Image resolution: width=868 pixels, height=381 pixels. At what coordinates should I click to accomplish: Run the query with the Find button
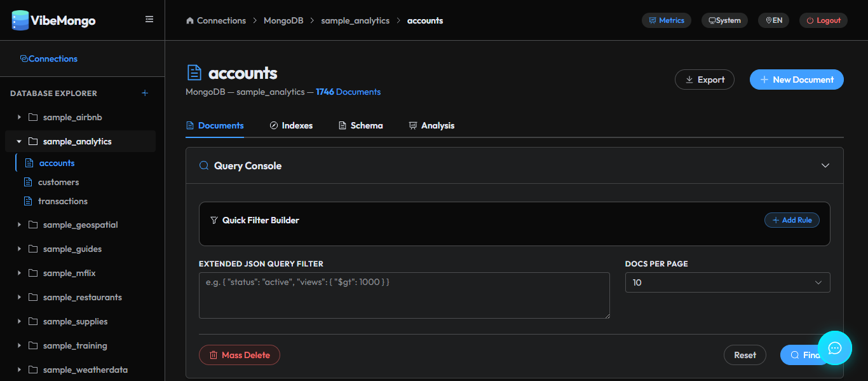click(x=805, y=355)
